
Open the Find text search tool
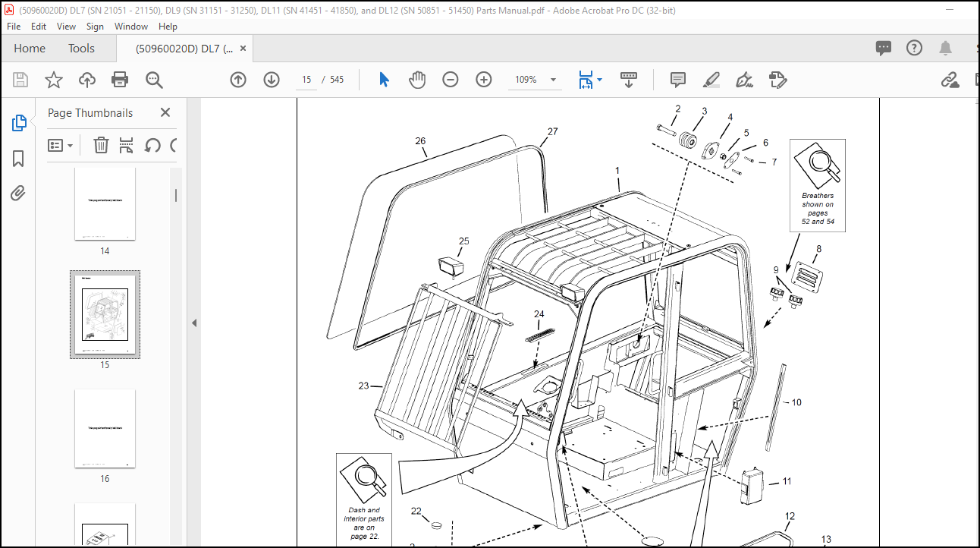tap(155, 80)
